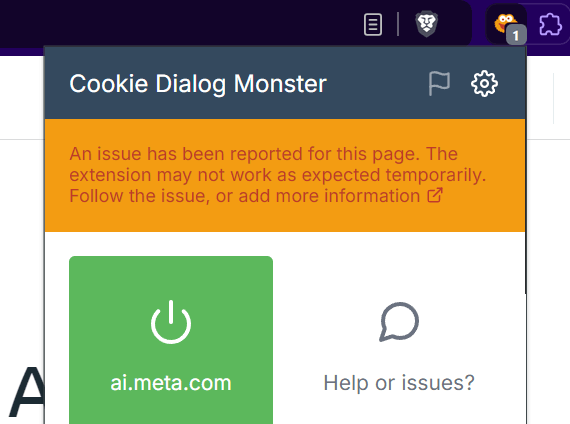
Task: Follow the "Follow the issue" link
Action: point(139,196)
